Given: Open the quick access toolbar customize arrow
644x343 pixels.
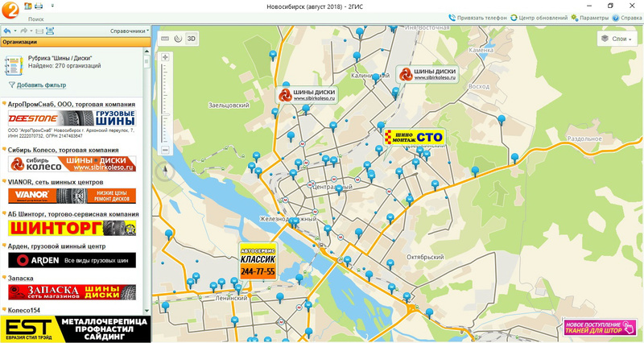Looking at the screenshot, I should click(x=52, y=6).
